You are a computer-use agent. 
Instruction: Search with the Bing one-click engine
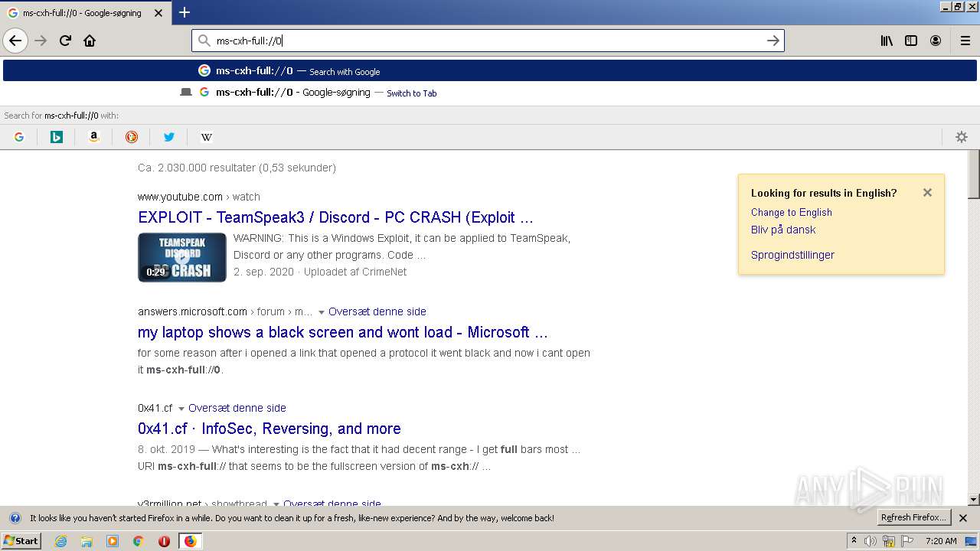(x=56, y=137)
